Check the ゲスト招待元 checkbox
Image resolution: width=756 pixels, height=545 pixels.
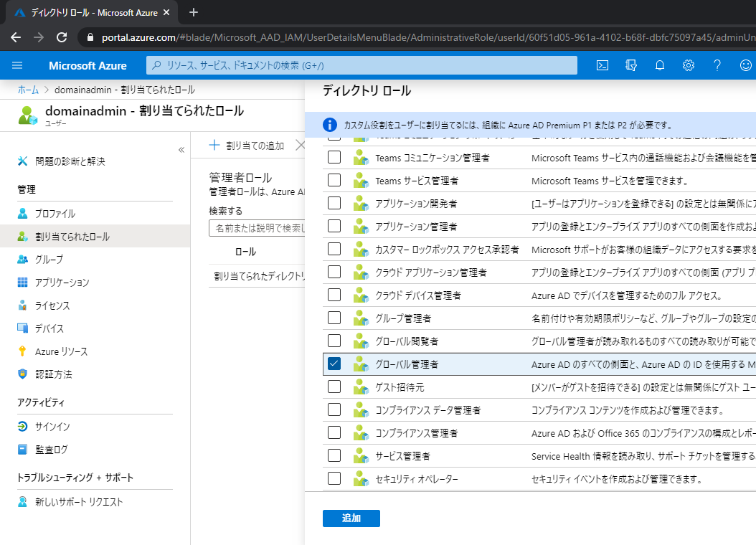point(334,387)
